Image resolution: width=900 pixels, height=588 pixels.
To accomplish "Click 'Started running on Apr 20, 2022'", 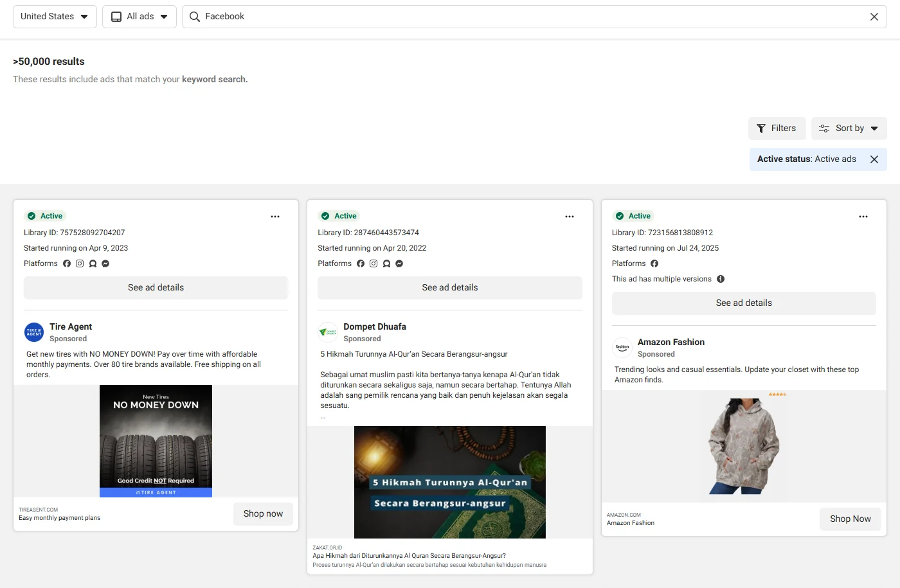I will coord(372,248).
